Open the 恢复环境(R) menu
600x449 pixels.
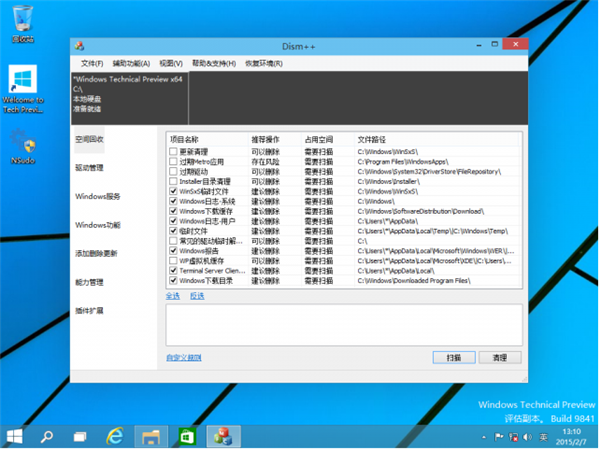(x=264, y=64)
